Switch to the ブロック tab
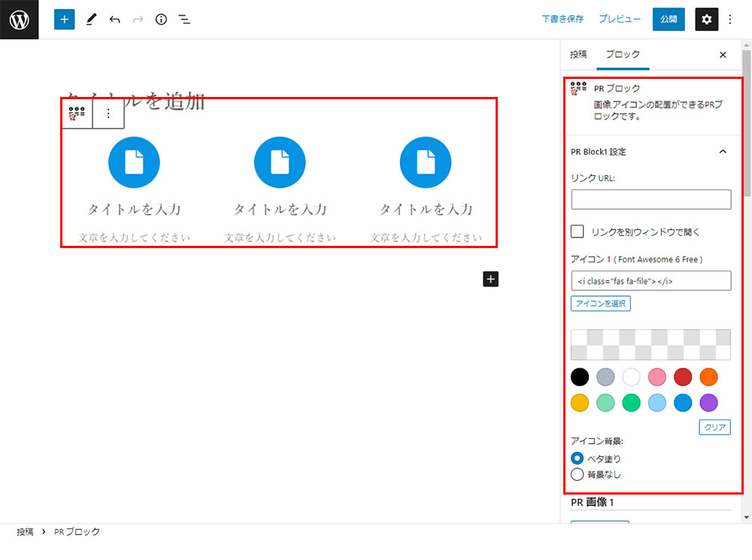The image size is (752, 560). tap(623, 55)
